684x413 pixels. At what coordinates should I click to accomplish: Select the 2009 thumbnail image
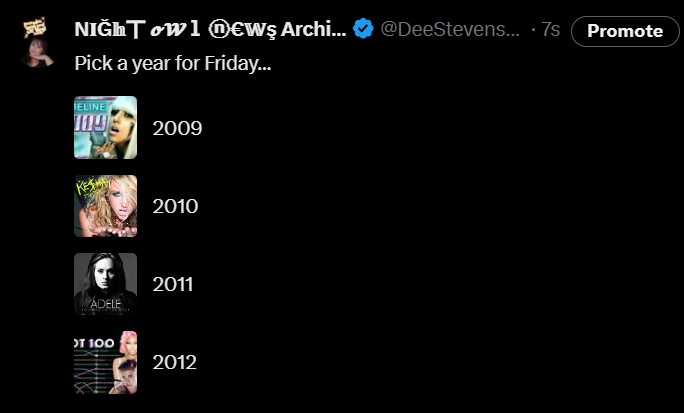click(105, 128)
